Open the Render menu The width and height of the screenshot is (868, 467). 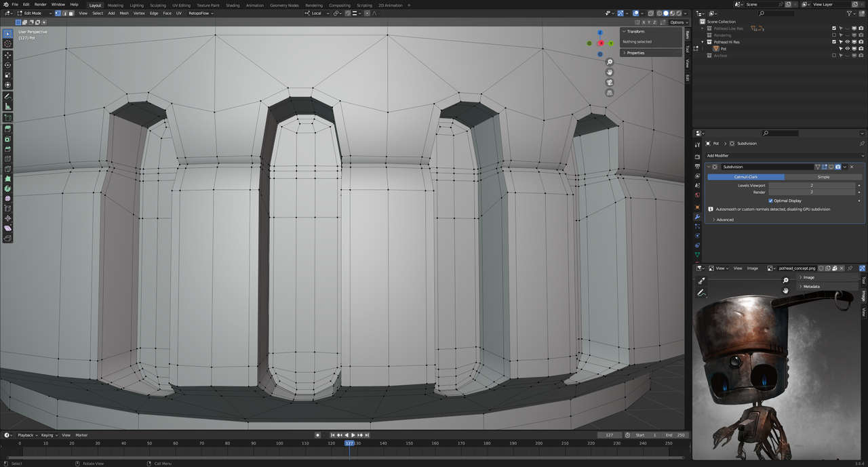pyautogui.click(x=41, y=4)
